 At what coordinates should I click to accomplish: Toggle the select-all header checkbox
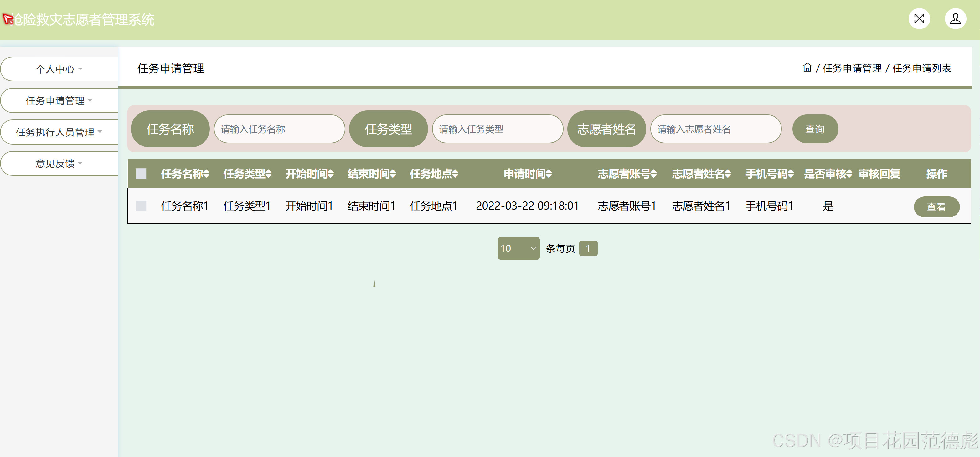(141, 174)
